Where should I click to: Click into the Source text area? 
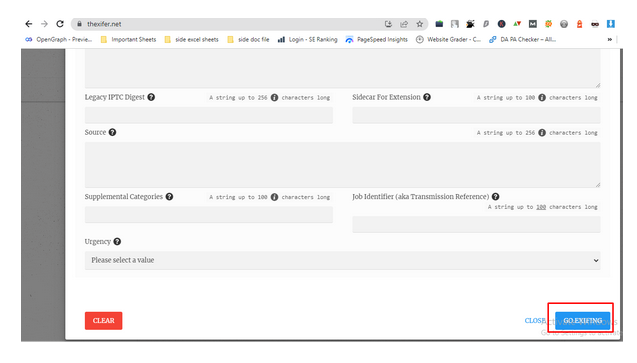click(x=342, y=165)
